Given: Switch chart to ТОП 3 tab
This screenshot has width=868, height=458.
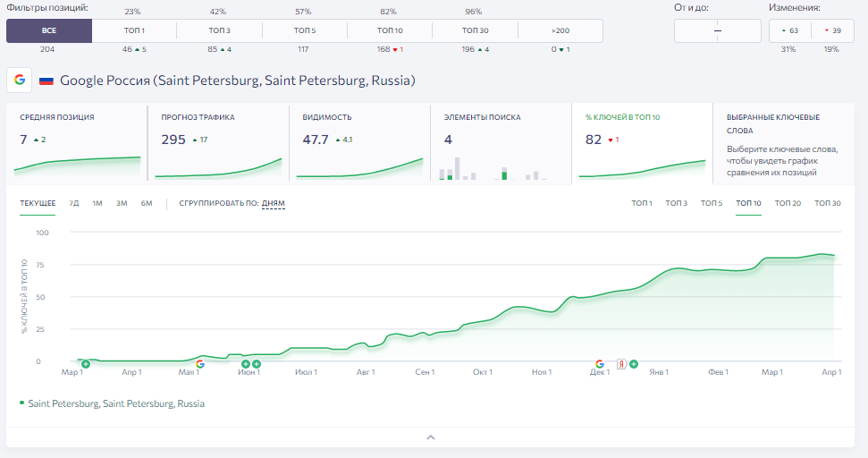Looking at the screenshot, I should tap(677, 203).
